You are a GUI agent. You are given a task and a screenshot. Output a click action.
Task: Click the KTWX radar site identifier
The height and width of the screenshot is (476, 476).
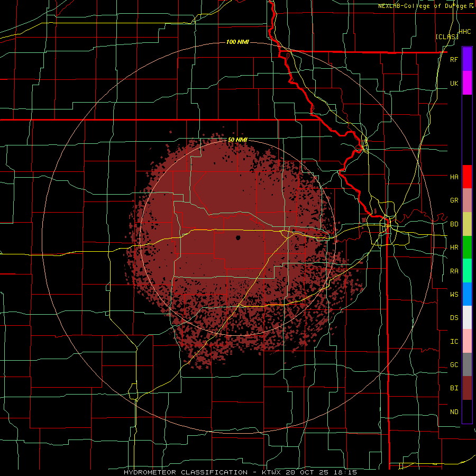point(270,472)
